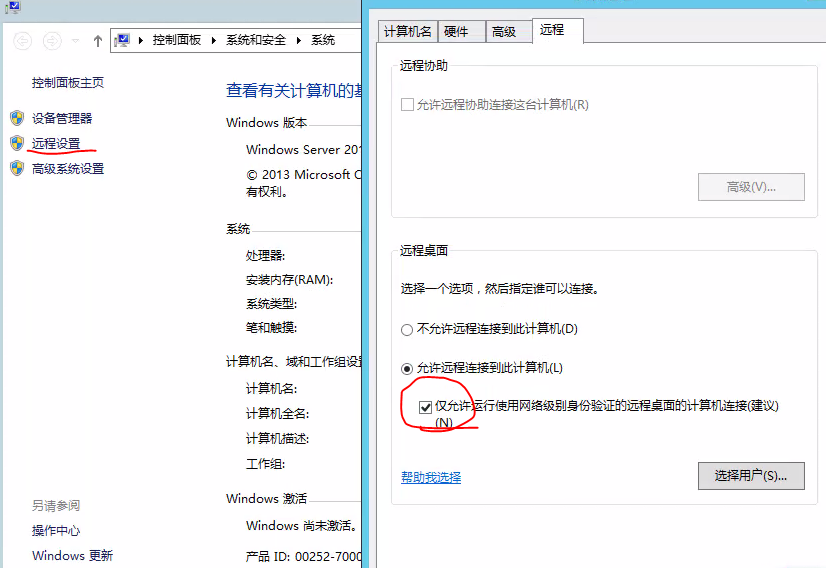Select 允许远程连接到此计算机 radio button
The width and height of the screenshot is (826, 568).
(x=407, y=369)
